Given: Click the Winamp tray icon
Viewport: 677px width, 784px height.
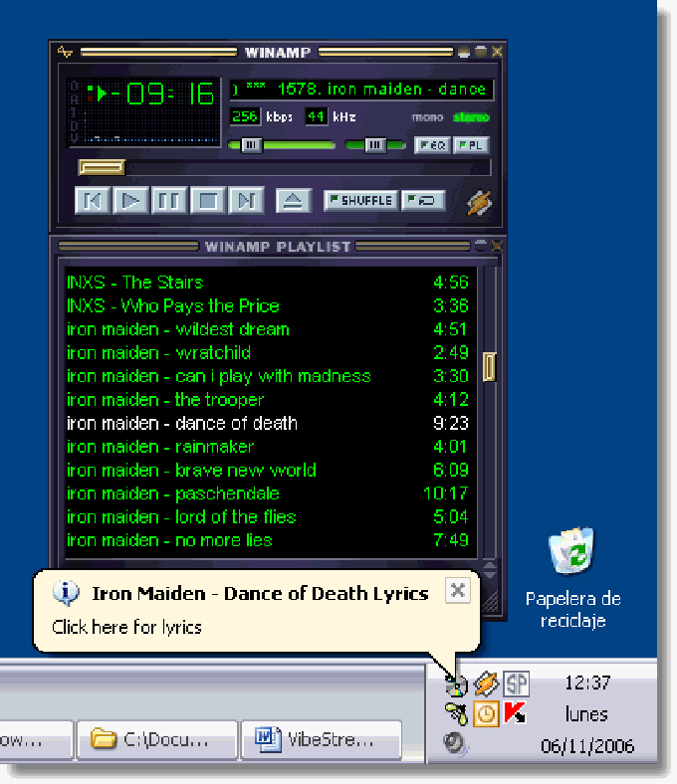Looking at the screenshot, I should coord(486,684).
